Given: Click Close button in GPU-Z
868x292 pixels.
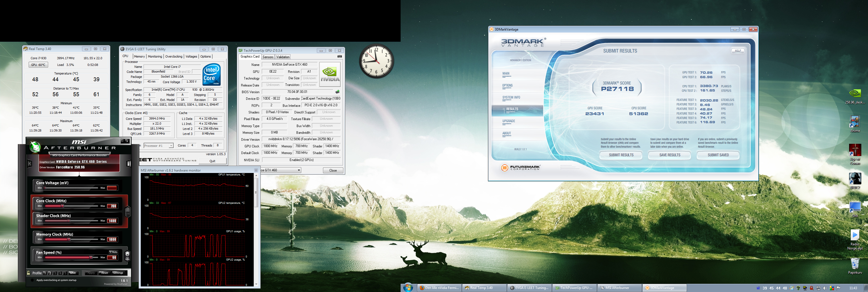Looking at the screenshot, I should tap(333, 170).
